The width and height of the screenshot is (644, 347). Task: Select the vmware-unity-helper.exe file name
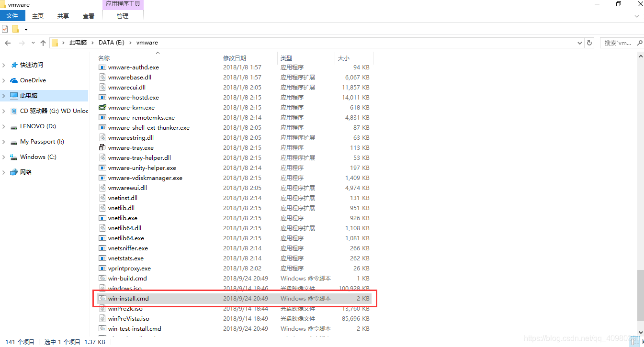tap(142, 168)
